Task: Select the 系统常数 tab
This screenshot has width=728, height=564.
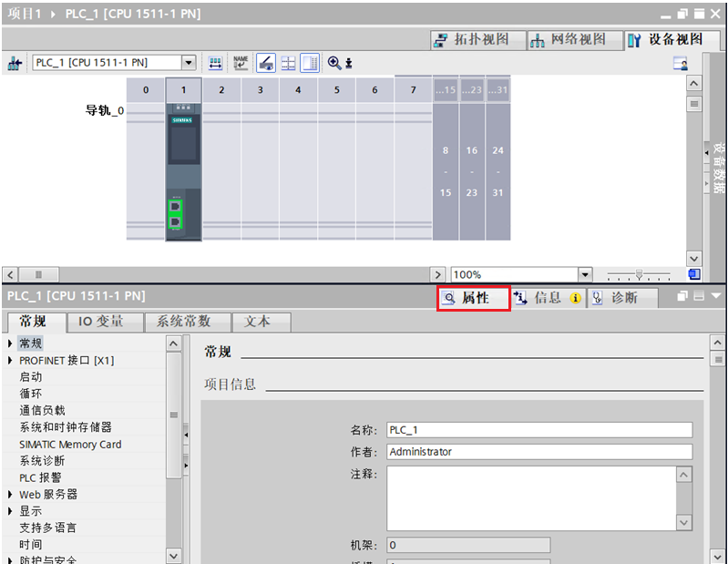Action: pos(188,322)
